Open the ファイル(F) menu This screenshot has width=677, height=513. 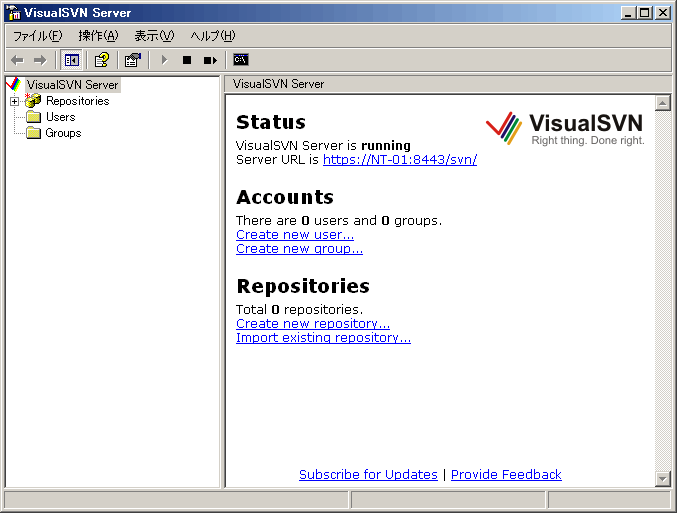[x=38, y=36]
